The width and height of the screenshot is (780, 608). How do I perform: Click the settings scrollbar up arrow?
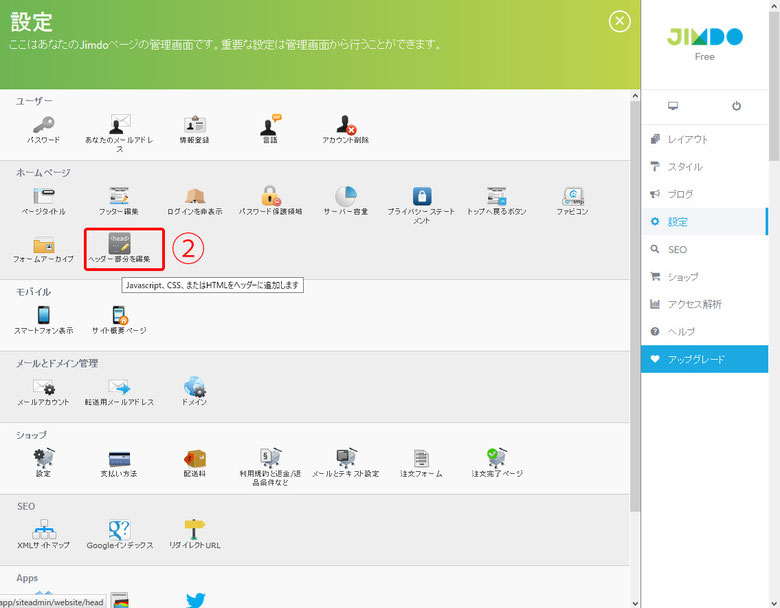point(635,96)
